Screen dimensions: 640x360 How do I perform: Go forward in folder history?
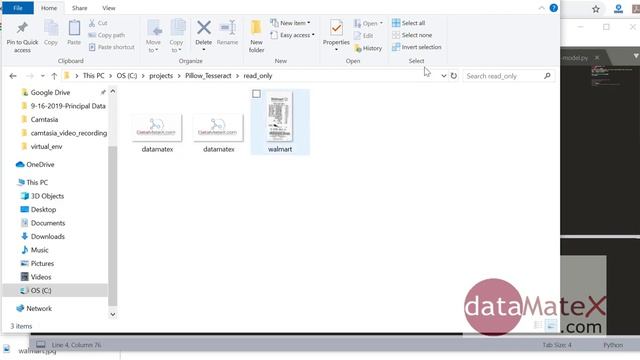tap(30, 76)
